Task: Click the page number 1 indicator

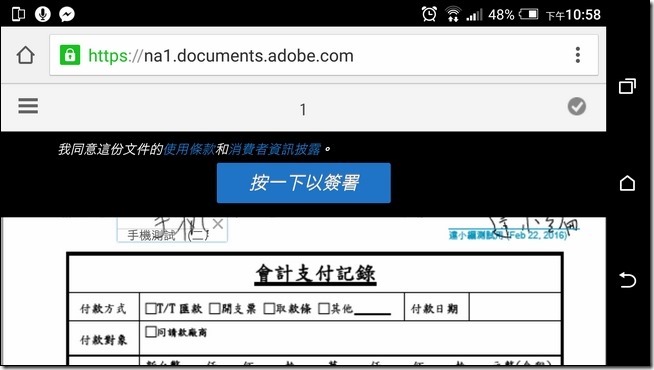Action: click(303, 110)
